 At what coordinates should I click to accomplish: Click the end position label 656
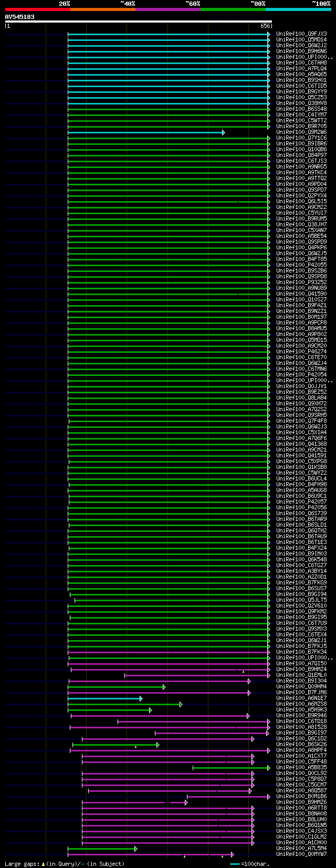coord(265,26)
